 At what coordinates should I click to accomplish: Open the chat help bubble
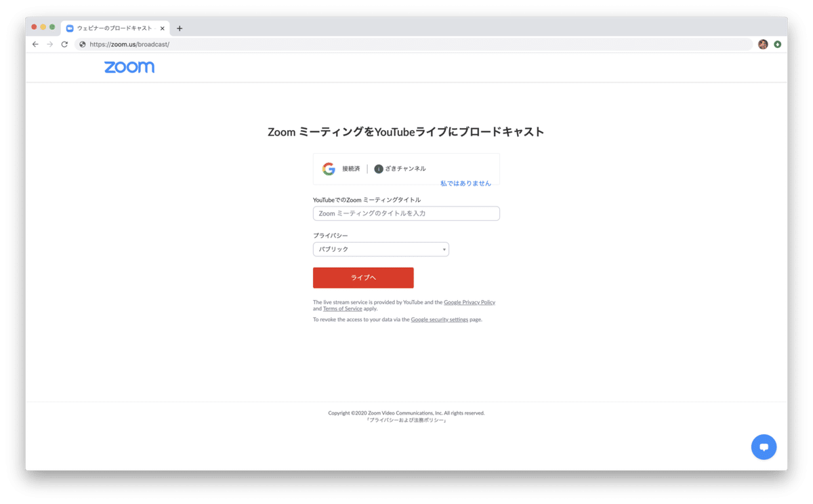764,447
